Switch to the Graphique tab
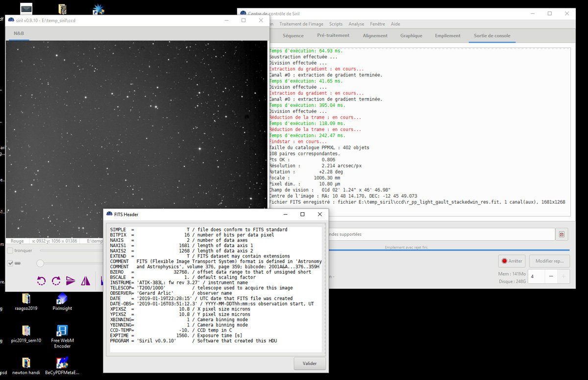This screenshot has width=588, height=380. pyautogui.click(x=411, y=35)
